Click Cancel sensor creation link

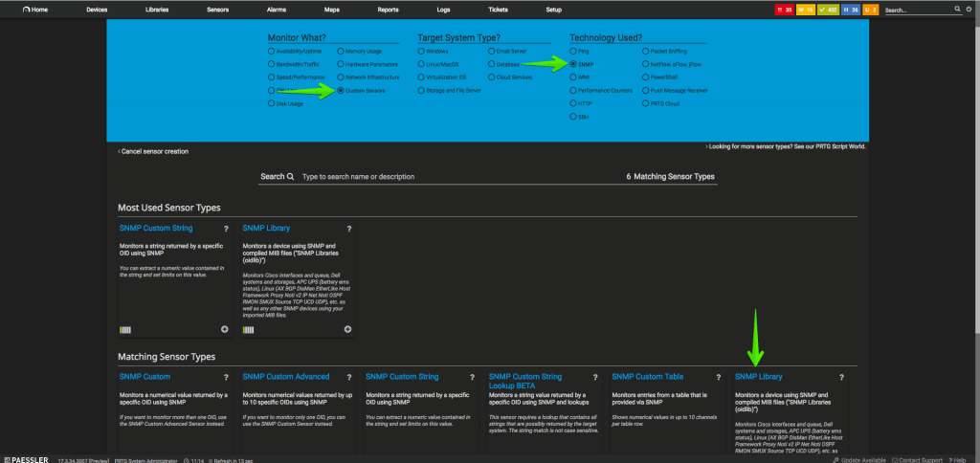pos(153,151)
